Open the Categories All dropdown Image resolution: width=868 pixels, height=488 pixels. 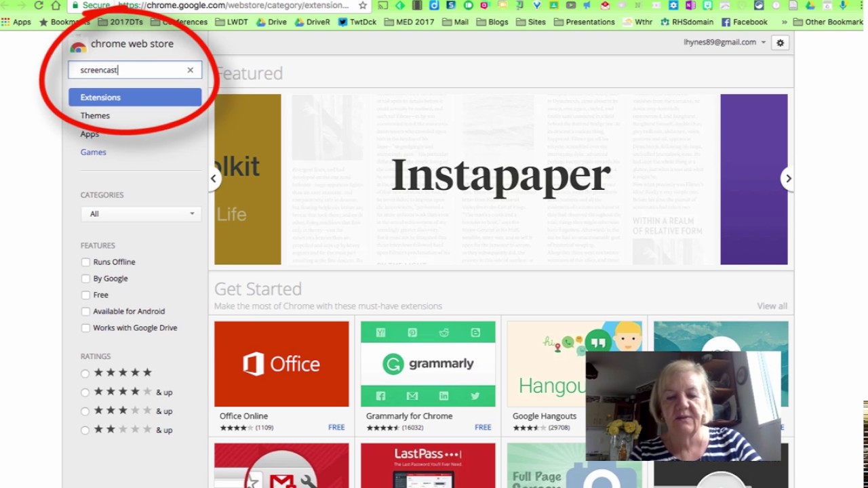point(141,213)
